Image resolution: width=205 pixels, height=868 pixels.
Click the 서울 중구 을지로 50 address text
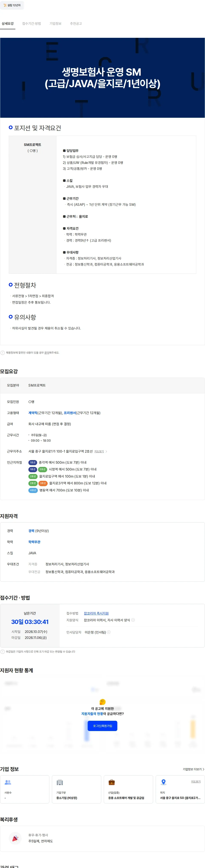(180, 798)
